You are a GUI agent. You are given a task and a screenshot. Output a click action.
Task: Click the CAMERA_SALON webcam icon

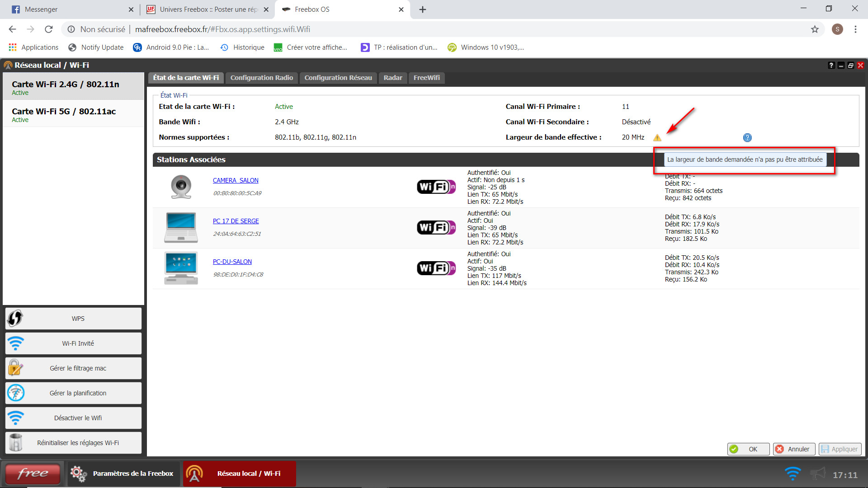coord(181,187)
